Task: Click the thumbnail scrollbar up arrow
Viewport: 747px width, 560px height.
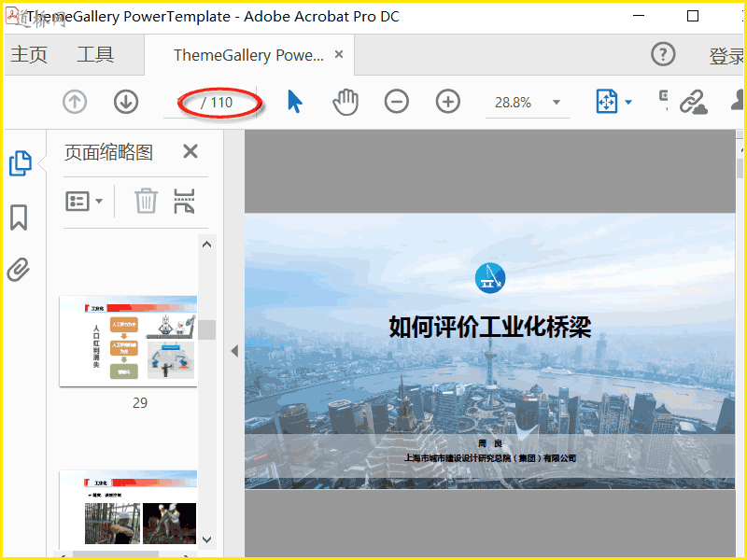Action: [206, 245]
